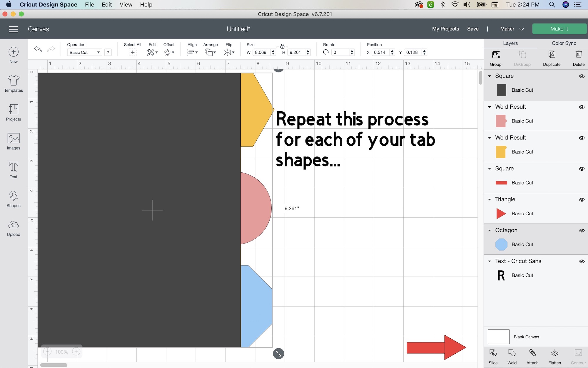Hide the yellow Weld Result layer

[582, 138]
